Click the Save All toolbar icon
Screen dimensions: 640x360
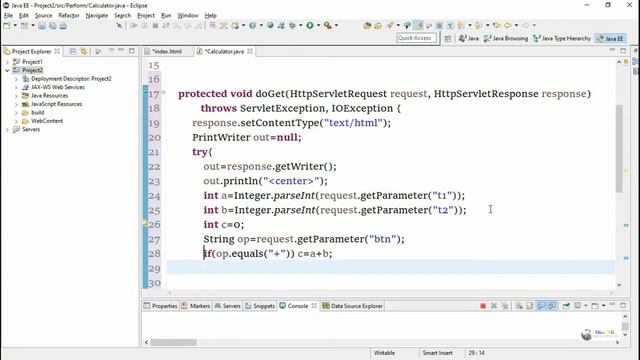click(x=53, y=25)
